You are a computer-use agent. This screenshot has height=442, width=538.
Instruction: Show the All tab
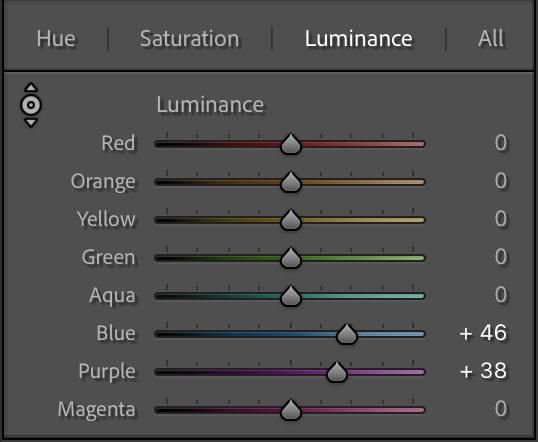(x=491, y=38)
